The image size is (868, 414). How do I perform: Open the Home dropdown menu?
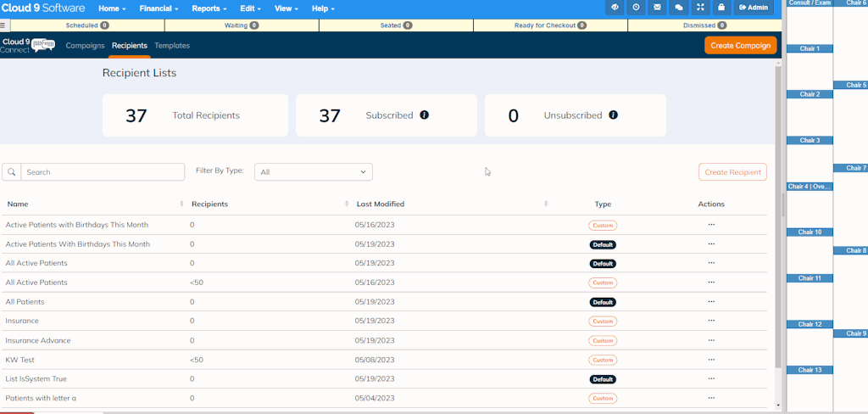point(112,8)
